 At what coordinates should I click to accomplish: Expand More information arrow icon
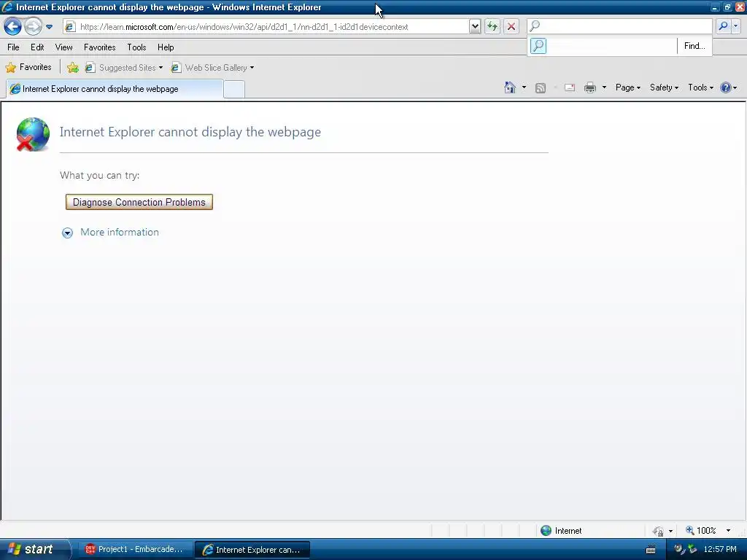(x=68, y=233)
